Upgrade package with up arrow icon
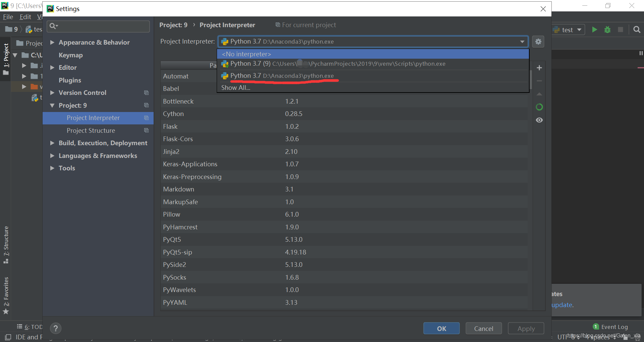The image size is (644, 342). [x=539, y=94]
